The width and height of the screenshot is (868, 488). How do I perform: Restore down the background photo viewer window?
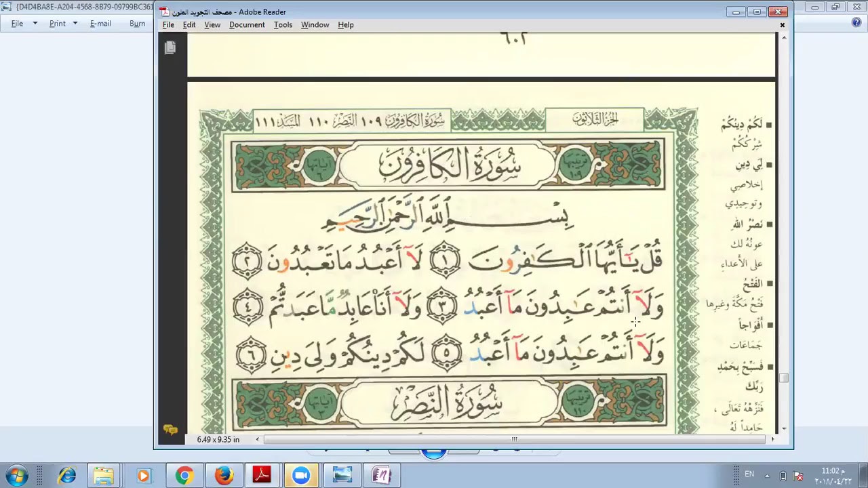pos(835,7)
